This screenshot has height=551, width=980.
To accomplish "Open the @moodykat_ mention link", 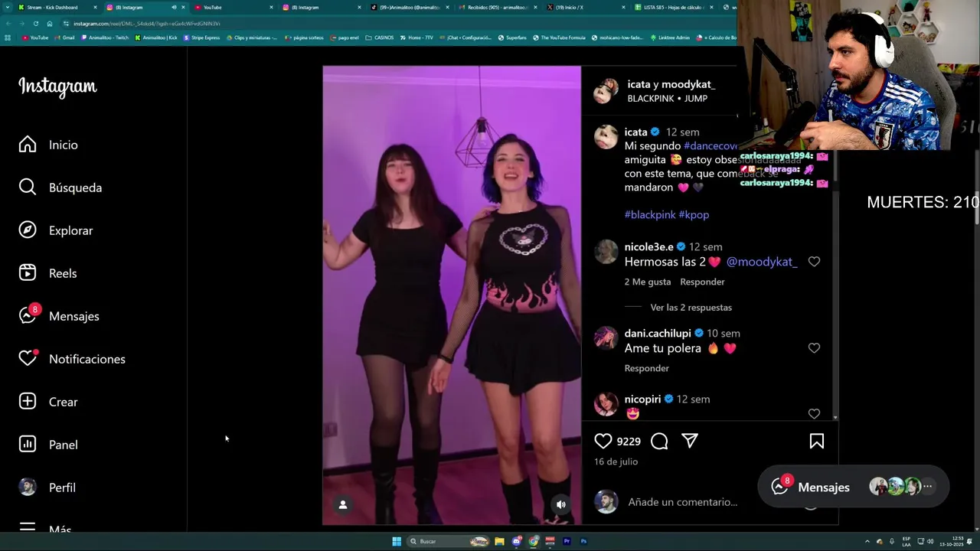I will point(762,262).
